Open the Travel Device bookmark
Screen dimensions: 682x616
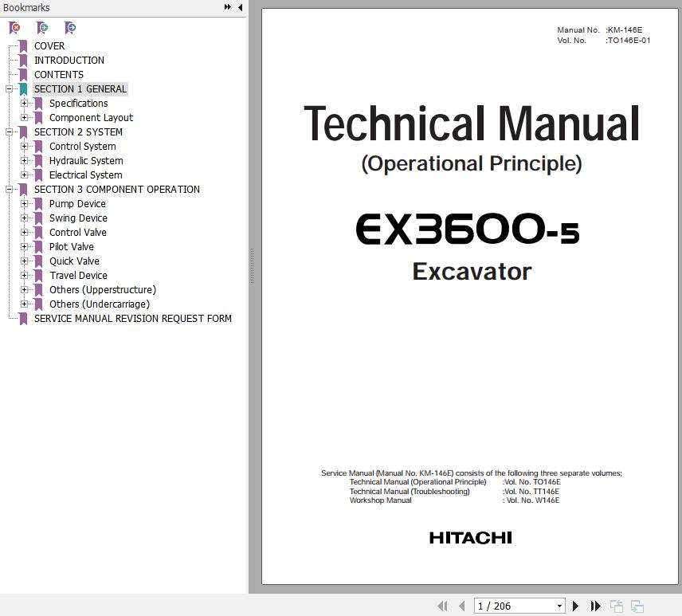coord(78,276)
